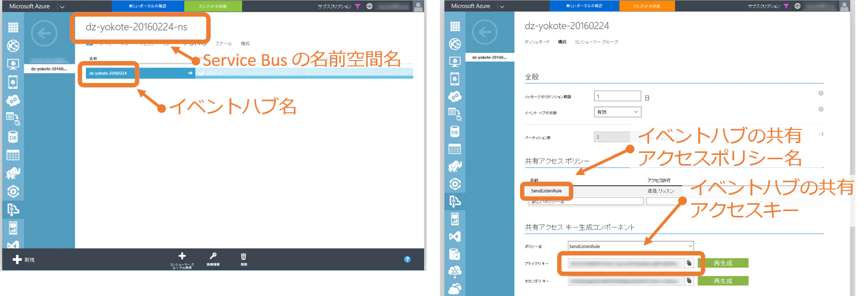Viewport: 868px width, 296px height.
Task: Open Visual Studio icon in right window sidebar
Action: click(455, 237)
